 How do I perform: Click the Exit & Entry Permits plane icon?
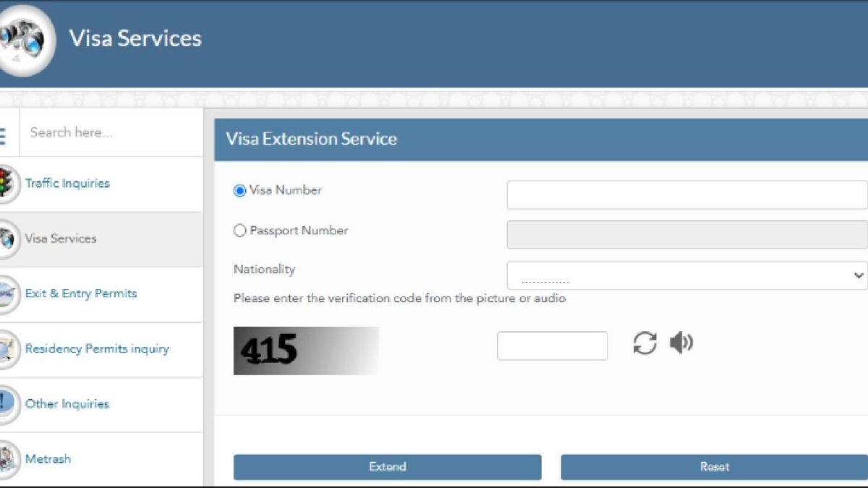7,294
